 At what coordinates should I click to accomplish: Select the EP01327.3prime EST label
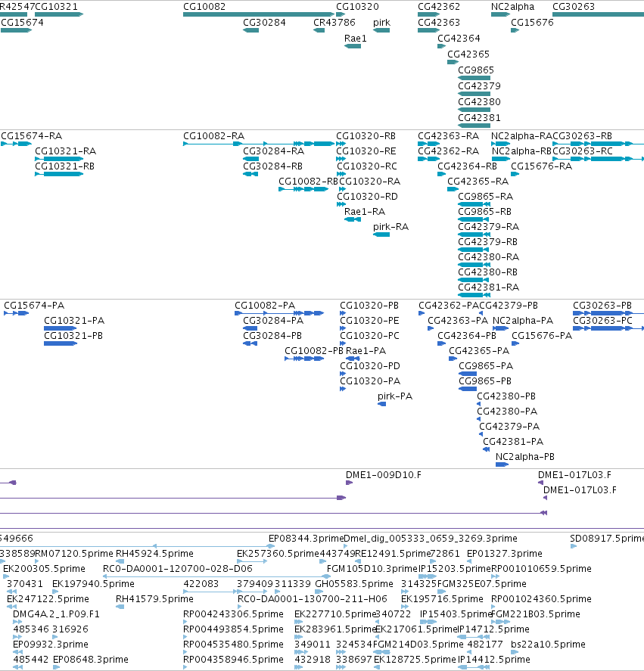click(505, 554)
